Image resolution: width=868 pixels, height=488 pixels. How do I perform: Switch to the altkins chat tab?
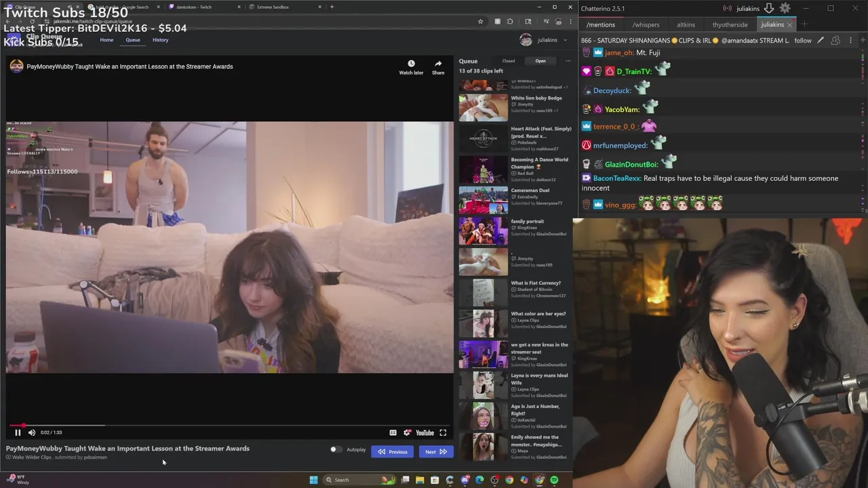coord(686,24)
